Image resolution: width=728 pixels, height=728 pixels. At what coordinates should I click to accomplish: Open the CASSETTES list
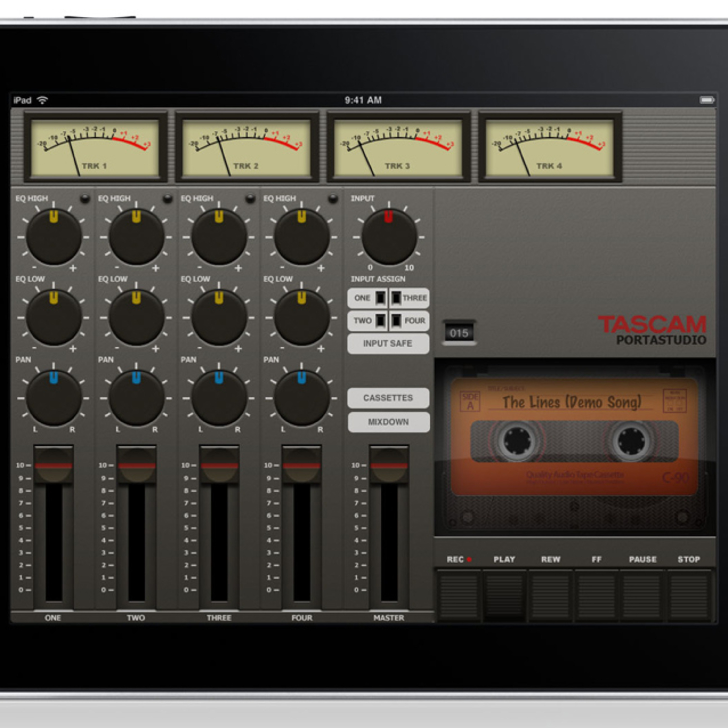(x=388, y=398)
